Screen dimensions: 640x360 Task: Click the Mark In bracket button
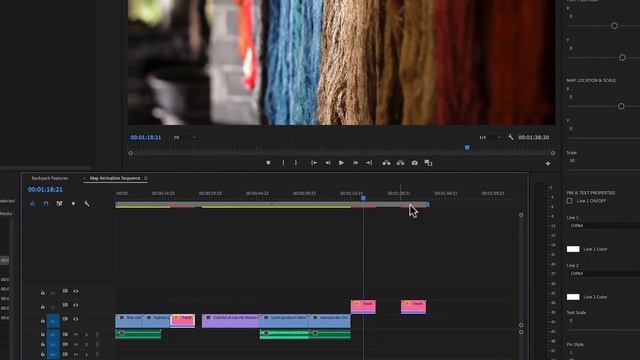point(283,163)
